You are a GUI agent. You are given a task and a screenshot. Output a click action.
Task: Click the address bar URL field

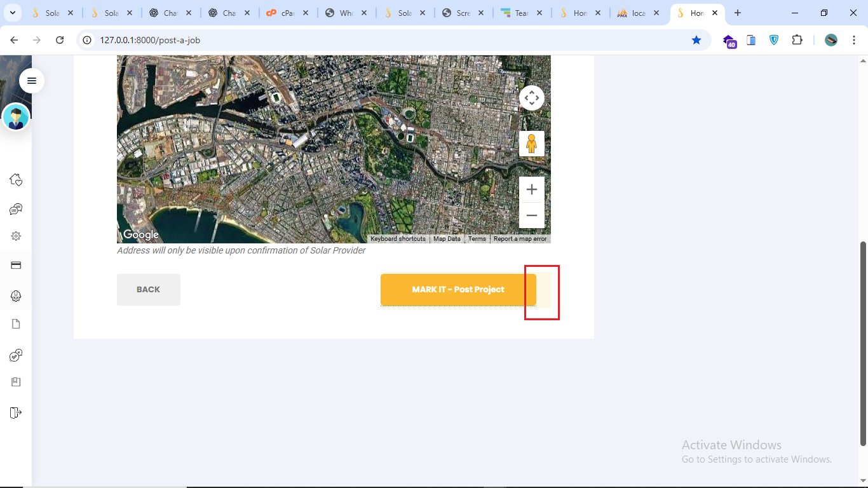381,40
